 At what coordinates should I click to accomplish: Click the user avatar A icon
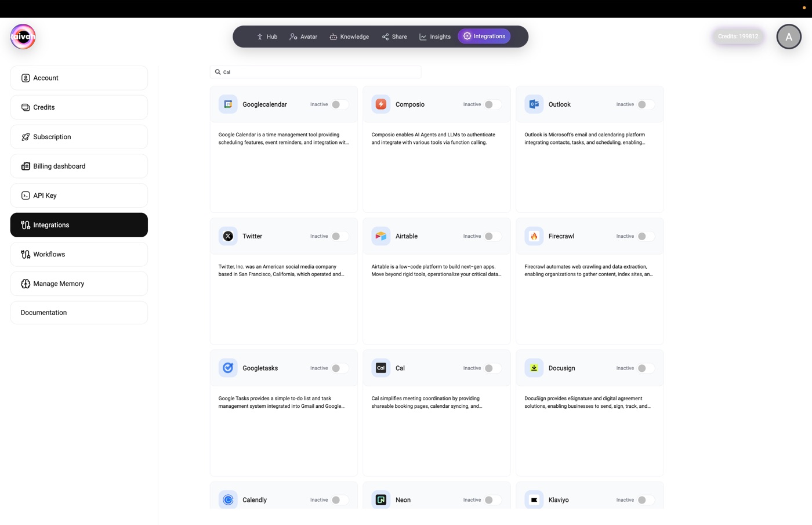click(x=789, y=37)
